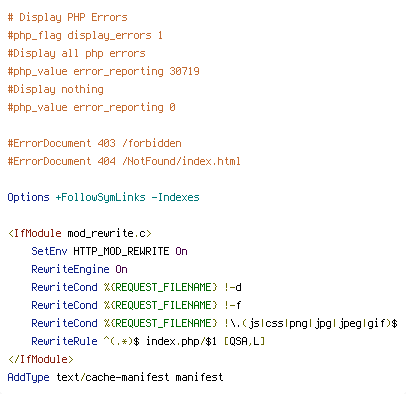Screen dimensions: 406x394
Task: Click the "RewriteEngine" directive
Action: (70, 269)
